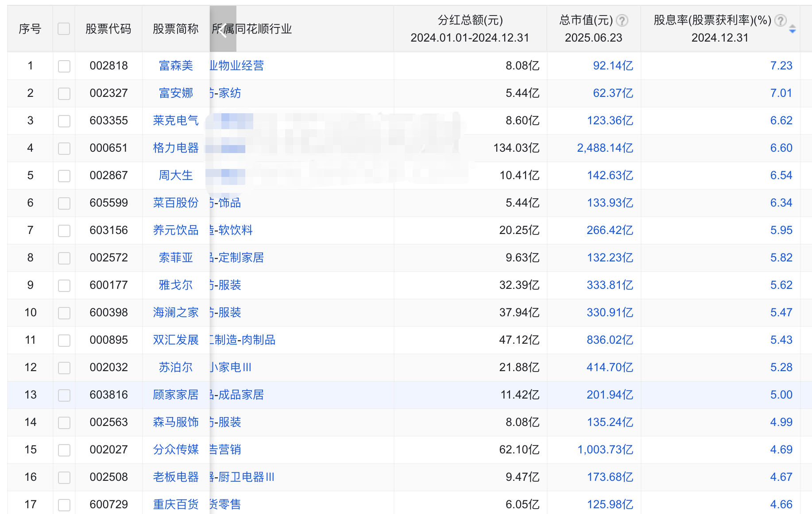Screen dimensions: 812x514
Task: Click 股票简称 column header
Action: coord(176,29)
